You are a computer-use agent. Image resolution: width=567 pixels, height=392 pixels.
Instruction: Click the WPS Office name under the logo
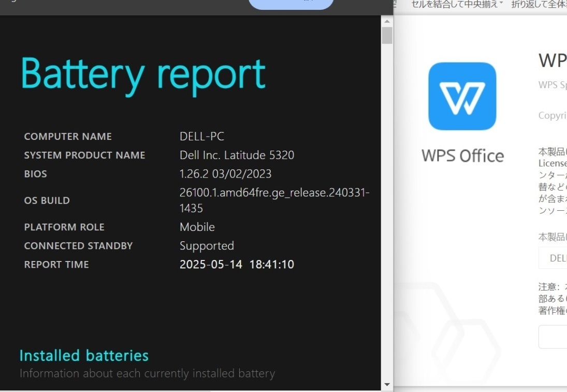(x=462, y=156)
